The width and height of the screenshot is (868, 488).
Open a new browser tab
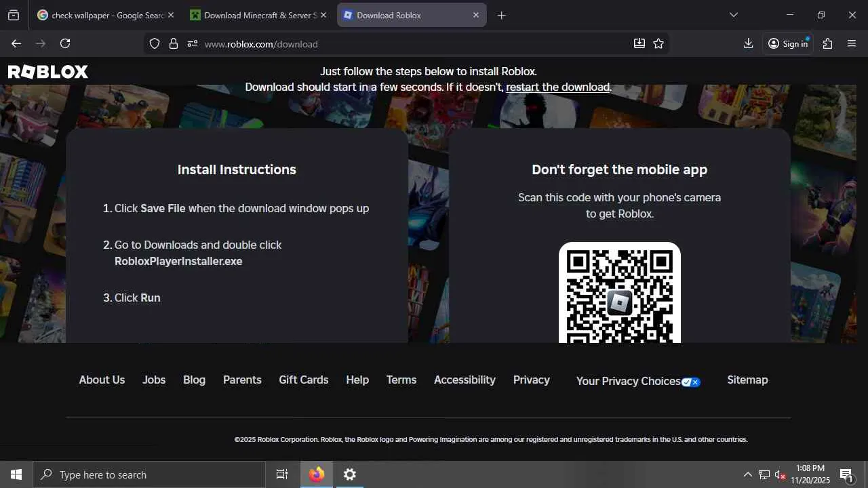pyautogui.click(x=502, y=15)
